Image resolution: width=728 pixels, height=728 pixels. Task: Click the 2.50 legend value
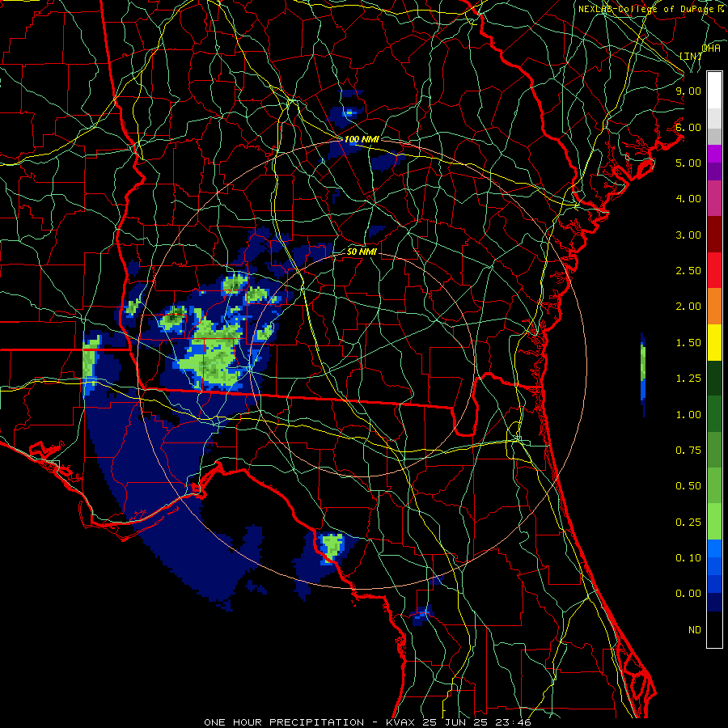pyautogui.click(x=688, y=271)
